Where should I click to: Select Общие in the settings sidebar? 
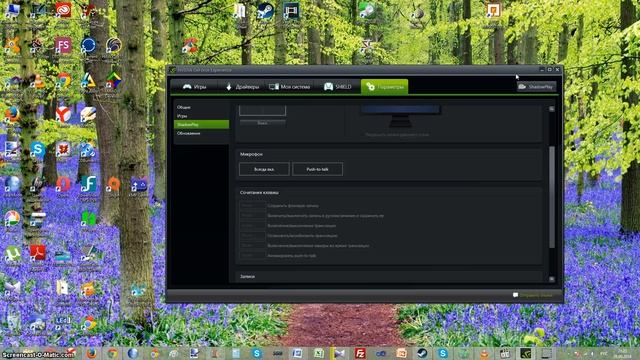pyautogui.click(x=201, y=107)
